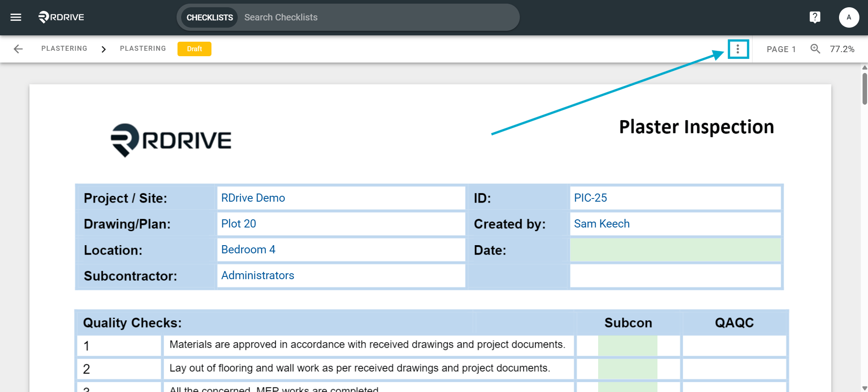Click the green Date input field
Viewport: 868px width, 392px height.
pyautogui.click(x=675, y=250)
